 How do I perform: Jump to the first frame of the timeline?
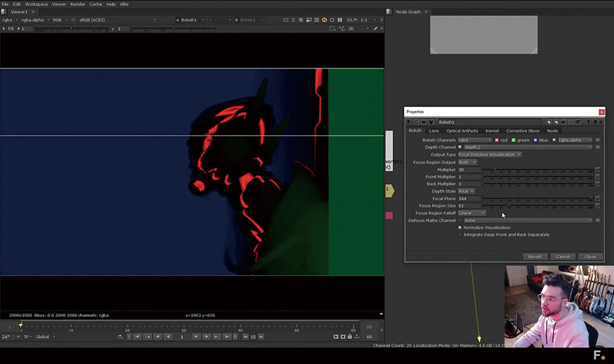click(x=138, y=336)
